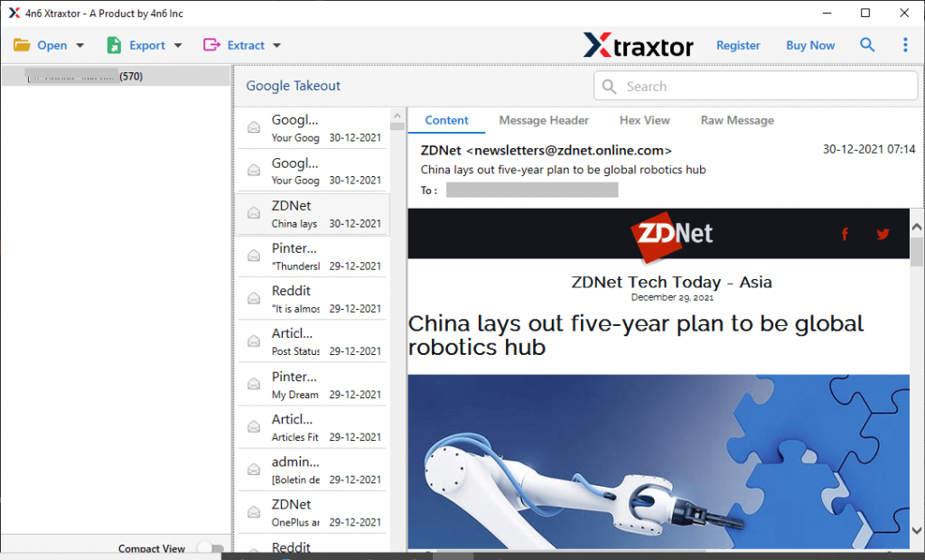Open the Hex View tab
The height and width of the screenshot is (560, 925).
pos(644,119)
